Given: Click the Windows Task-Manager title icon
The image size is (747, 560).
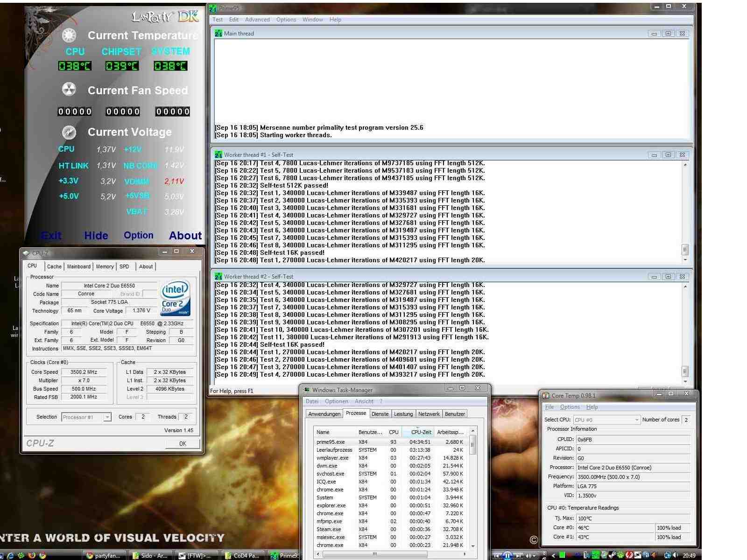Looking at the screenshot, I should point(307,390).
